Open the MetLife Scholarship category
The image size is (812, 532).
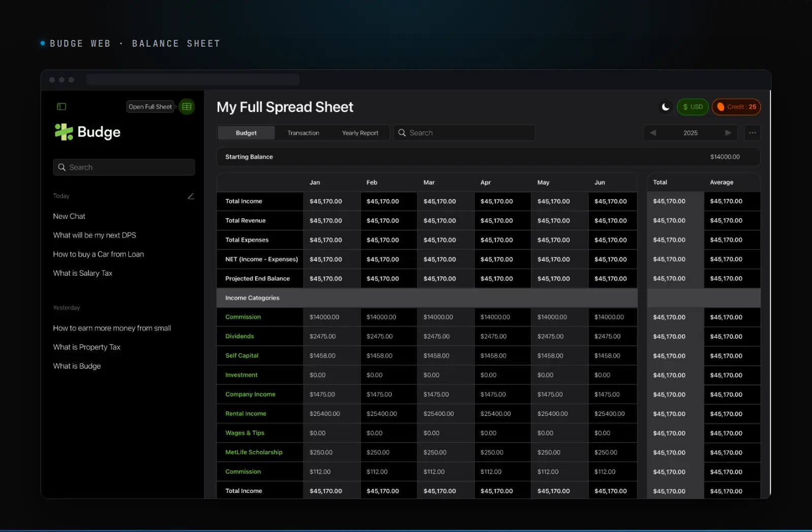tap(254, 452)
